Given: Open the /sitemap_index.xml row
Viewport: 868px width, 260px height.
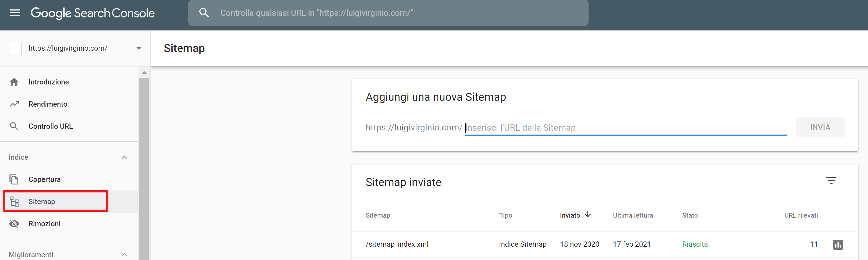Looking at the screenshot, I should click(x=605, y=244).
